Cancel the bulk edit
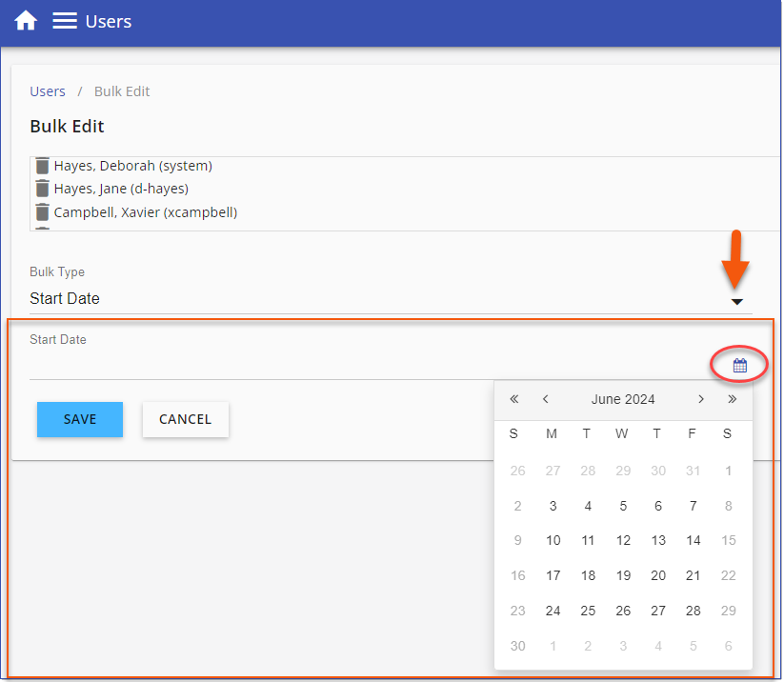Screen dimensions: 784x682 pyautogui.click(x=186, y=419)
